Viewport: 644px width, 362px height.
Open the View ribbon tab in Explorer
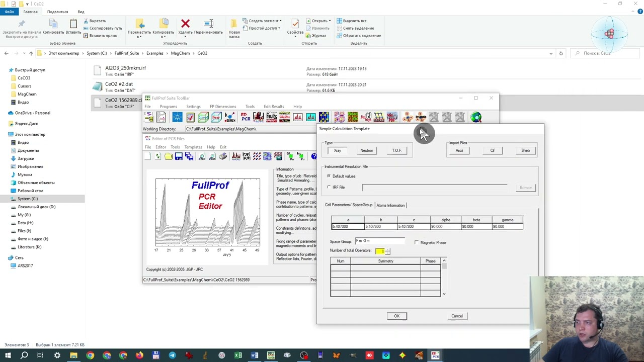81,12
